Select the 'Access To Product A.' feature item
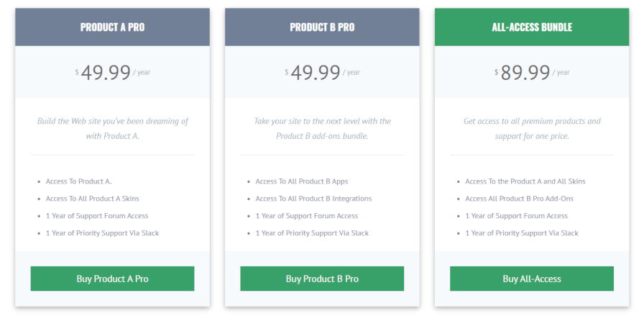Viewport: 644px width, 316px height. tap(78, 181)
